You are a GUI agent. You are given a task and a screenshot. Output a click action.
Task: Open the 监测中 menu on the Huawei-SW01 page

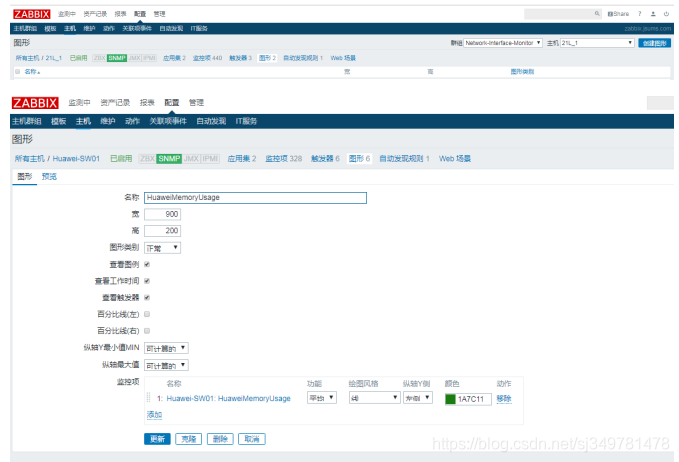(x=79, y=103)
